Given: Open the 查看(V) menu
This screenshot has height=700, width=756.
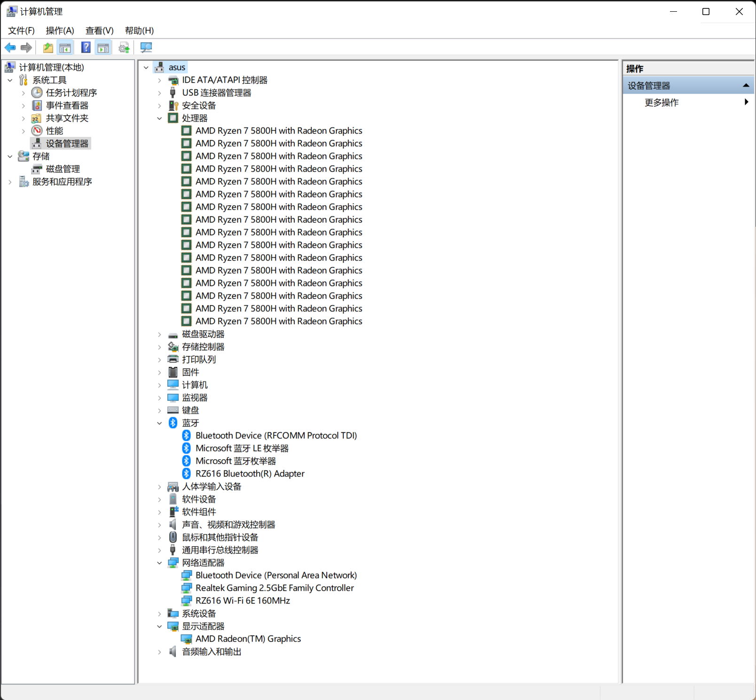Looking at the screenshot, I should [99, 31].
